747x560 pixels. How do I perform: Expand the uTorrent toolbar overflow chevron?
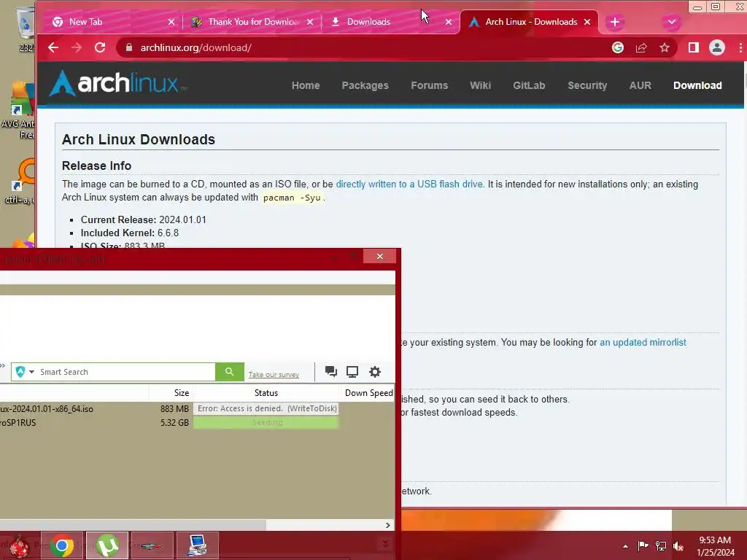(x=3, y=366)
